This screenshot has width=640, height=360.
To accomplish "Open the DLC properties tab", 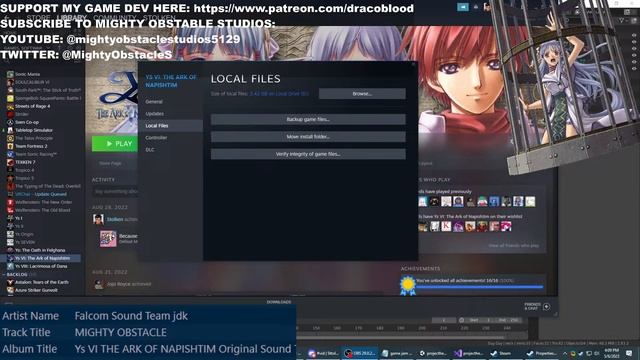I will pos(150,150).
